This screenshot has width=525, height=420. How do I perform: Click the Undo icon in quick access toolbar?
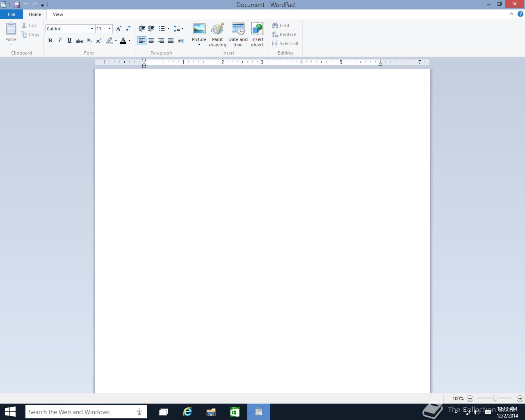pos(26,5)
